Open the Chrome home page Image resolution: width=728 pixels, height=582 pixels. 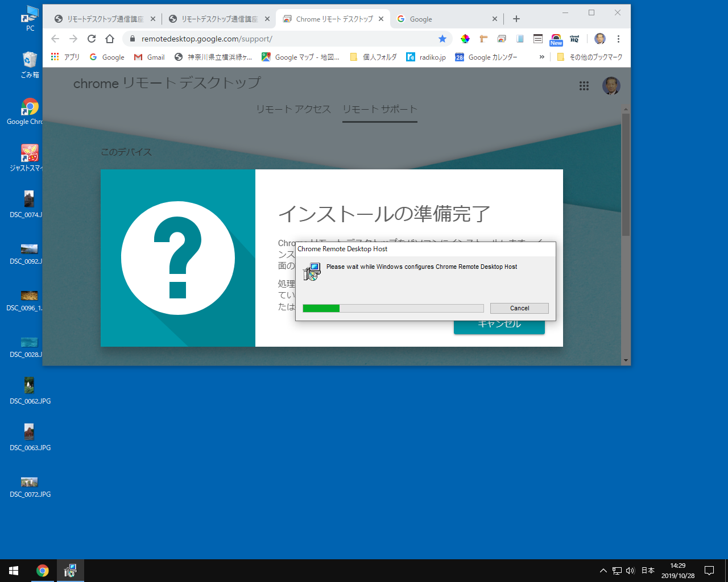point(110,39)
